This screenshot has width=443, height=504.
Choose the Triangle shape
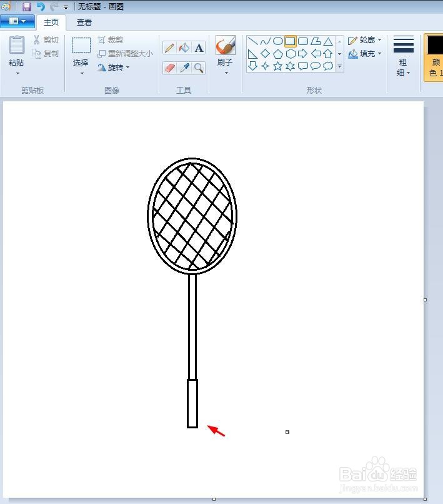(x=328, y=41)
